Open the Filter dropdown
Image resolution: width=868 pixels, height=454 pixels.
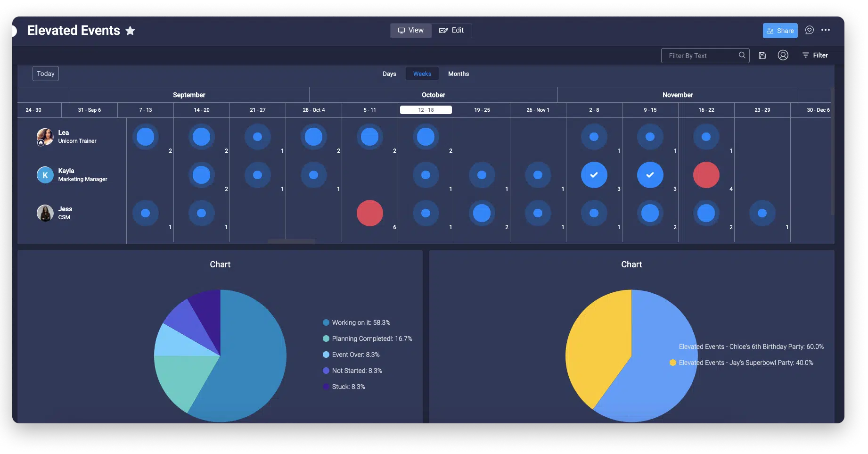click(815, 55)
